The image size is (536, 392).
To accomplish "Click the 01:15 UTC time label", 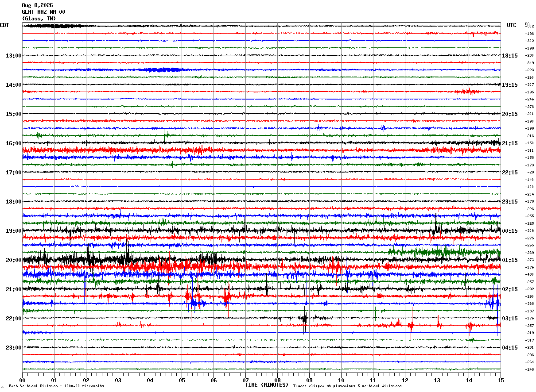I will coord(510,260).
